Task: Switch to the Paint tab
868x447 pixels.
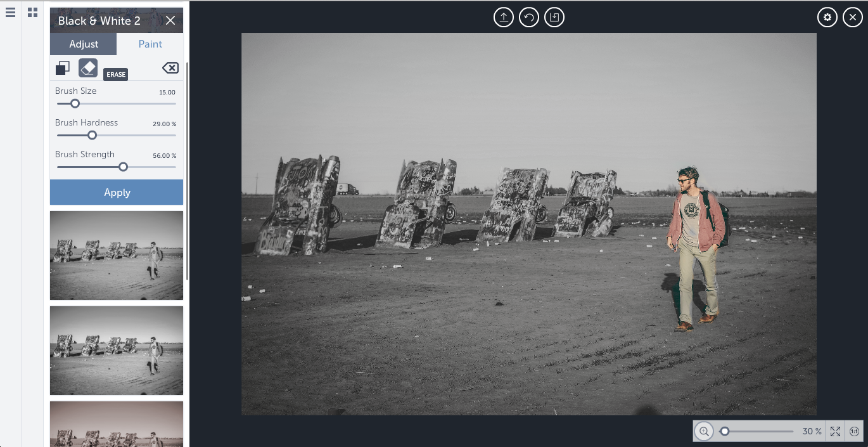Action: click(150, 44)
